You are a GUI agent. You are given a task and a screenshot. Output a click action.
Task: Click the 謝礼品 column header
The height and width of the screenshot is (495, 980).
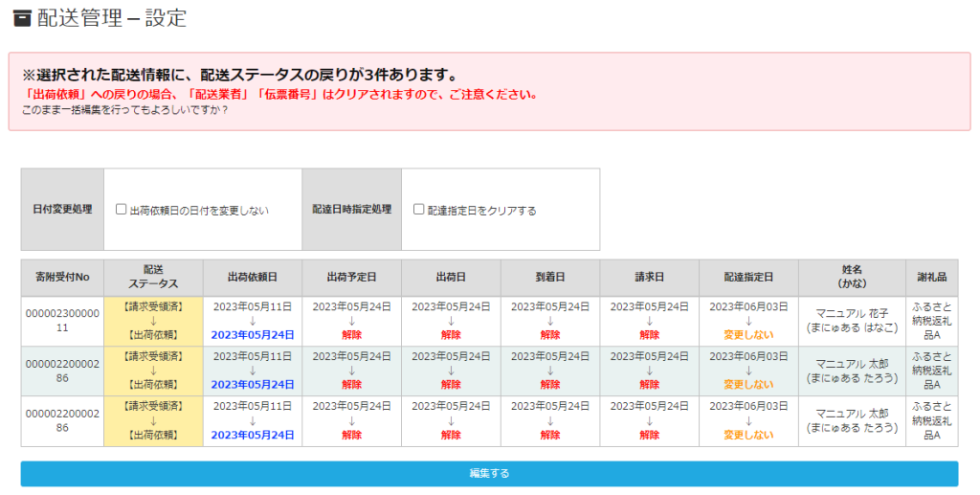pyautogui.click(x=931, y=277)
